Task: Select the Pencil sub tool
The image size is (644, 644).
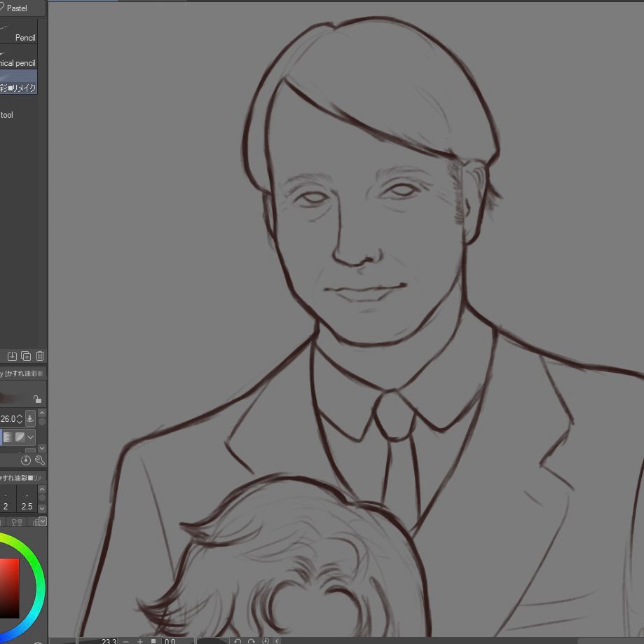Action: pos(18,32)
